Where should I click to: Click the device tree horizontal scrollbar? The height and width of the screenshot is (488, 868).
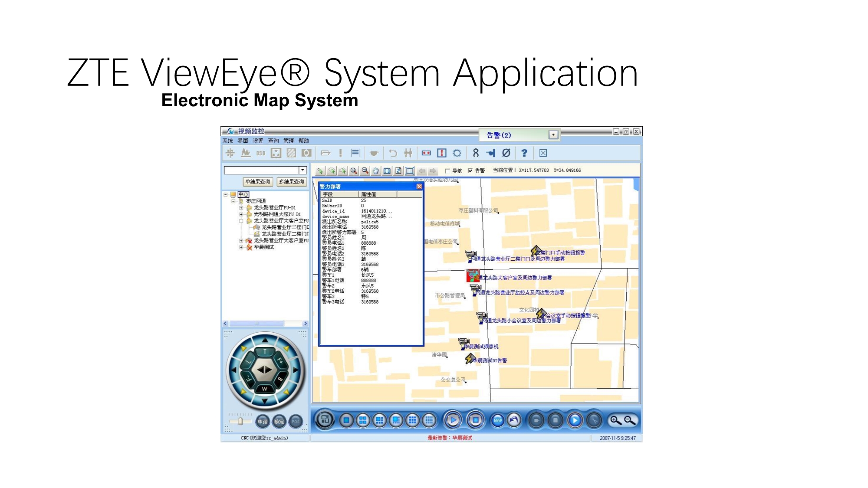pyautogui.click(x=266, y=324)
